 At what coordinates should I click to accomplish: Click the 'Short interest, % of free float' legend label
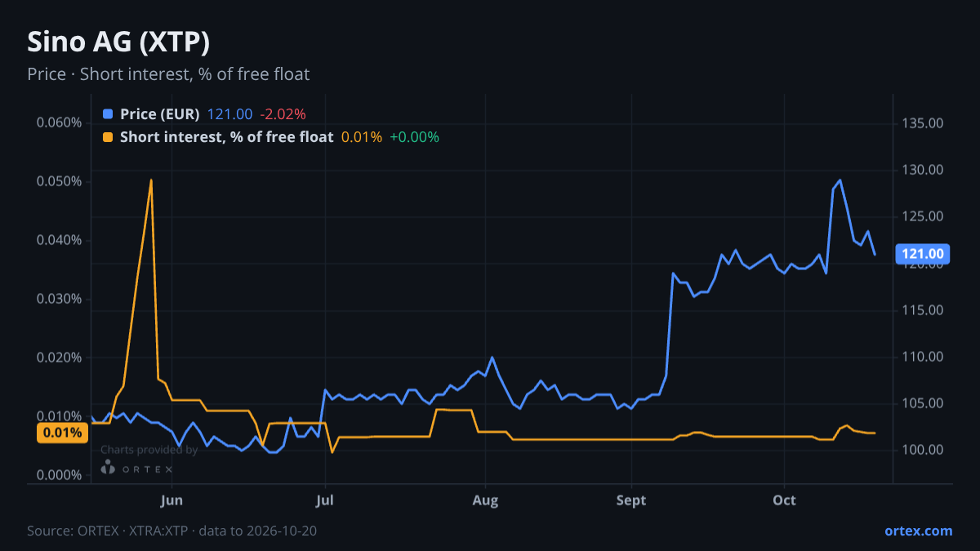click(x=226, y=137)
